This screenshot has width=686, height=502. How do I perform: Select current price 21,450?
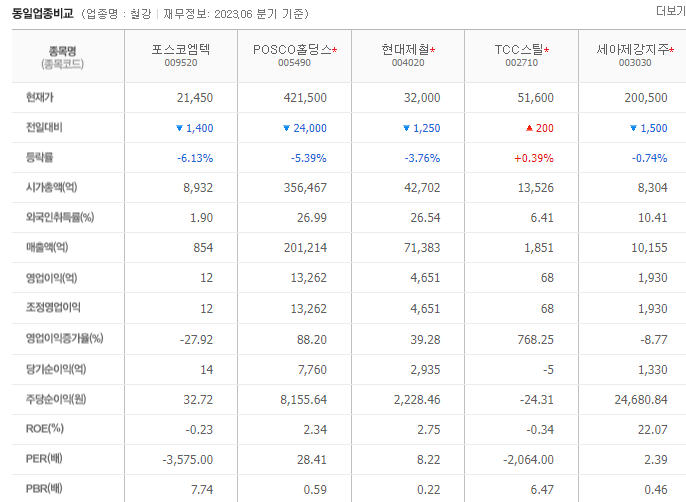[x=195, y=98]
